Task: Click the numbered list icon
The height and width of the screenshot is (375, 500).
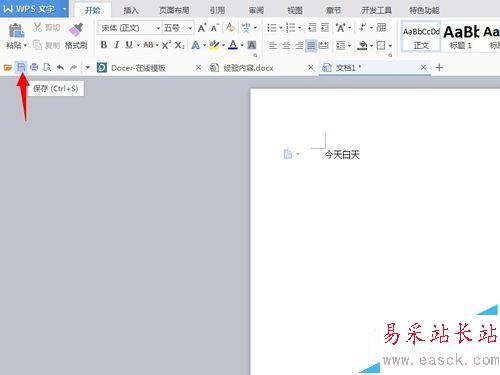Action: [x=290, y=28]
